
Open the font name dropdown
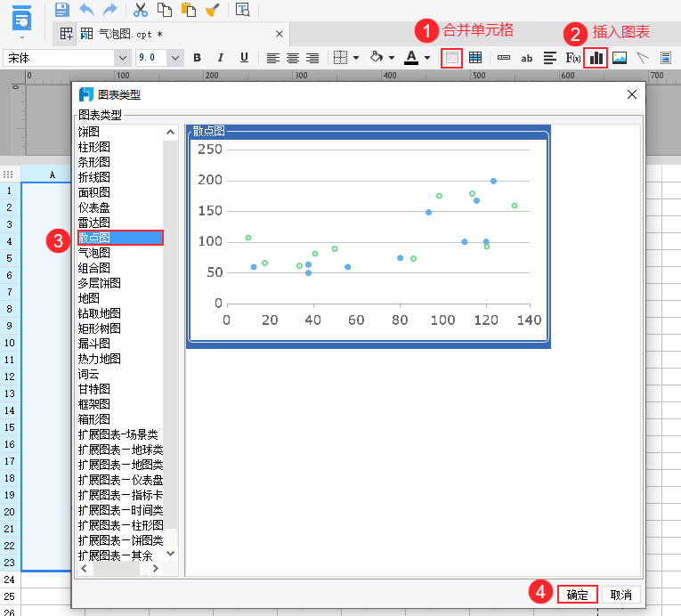tap(123, 58)
